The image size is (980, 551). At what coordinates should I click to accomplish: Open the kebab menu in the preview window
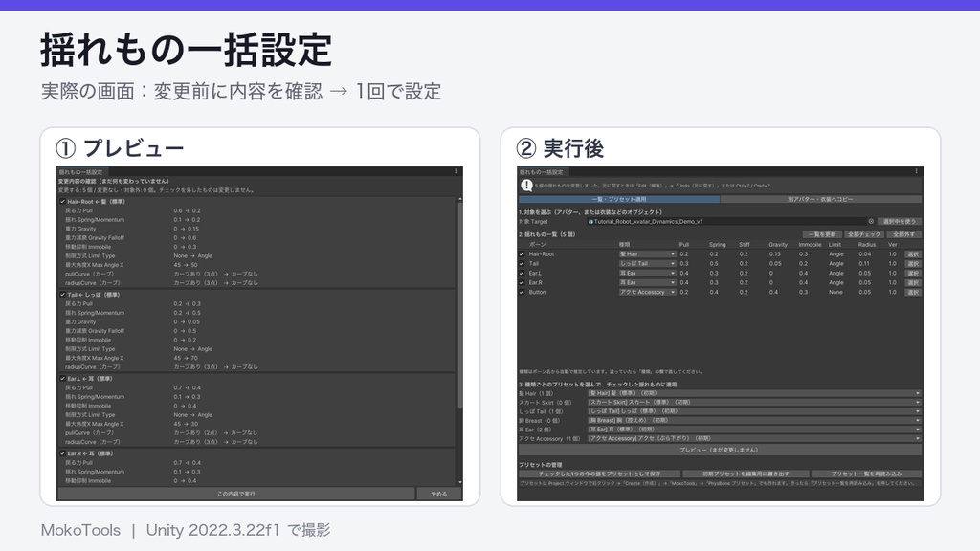click(x=456, y=171)
